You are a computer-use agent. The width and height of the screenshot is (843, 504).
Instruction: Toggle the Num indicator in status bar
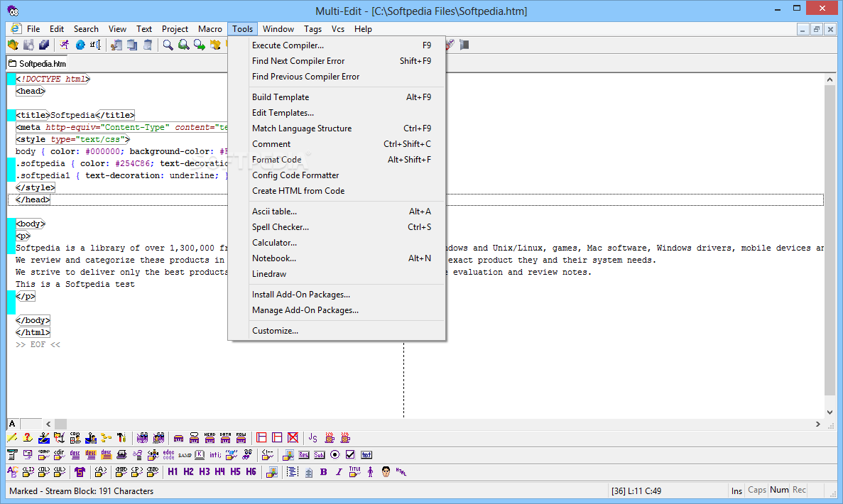pos(779,491)
